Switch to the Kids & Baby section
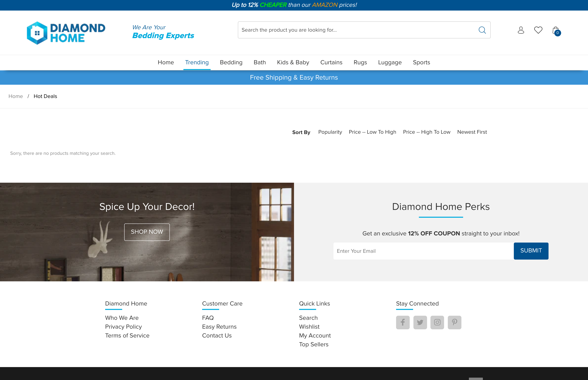The width and height of the screenshot is (588, 380). click(x=293, y=62)
